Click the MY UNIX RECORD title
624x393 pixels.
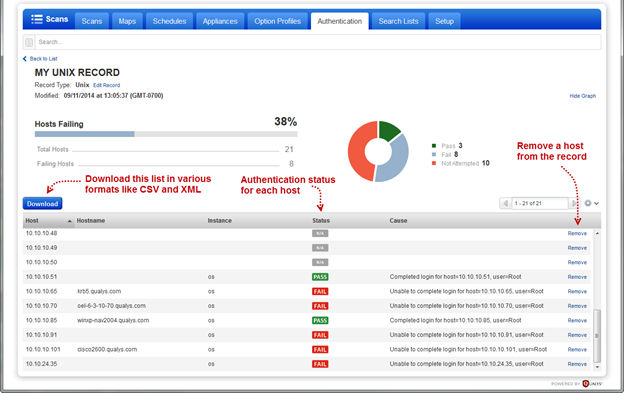coord(77,72)
